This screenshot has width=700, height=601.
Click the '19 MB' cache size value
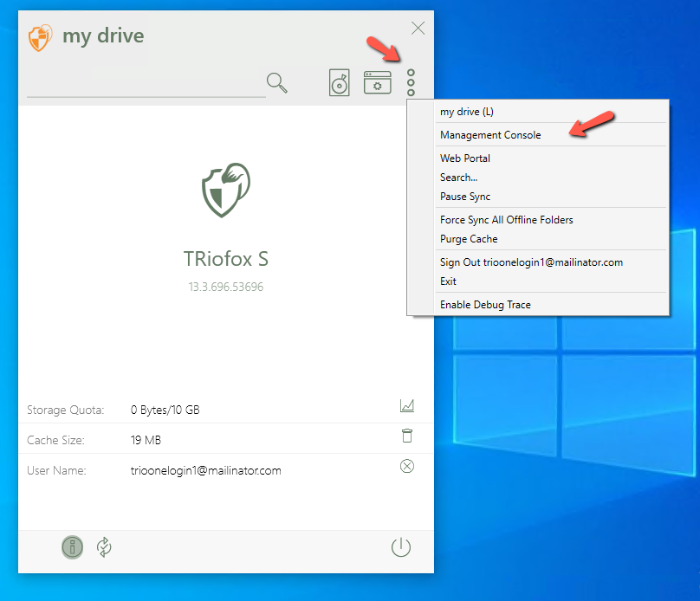(x=146, y=441)
